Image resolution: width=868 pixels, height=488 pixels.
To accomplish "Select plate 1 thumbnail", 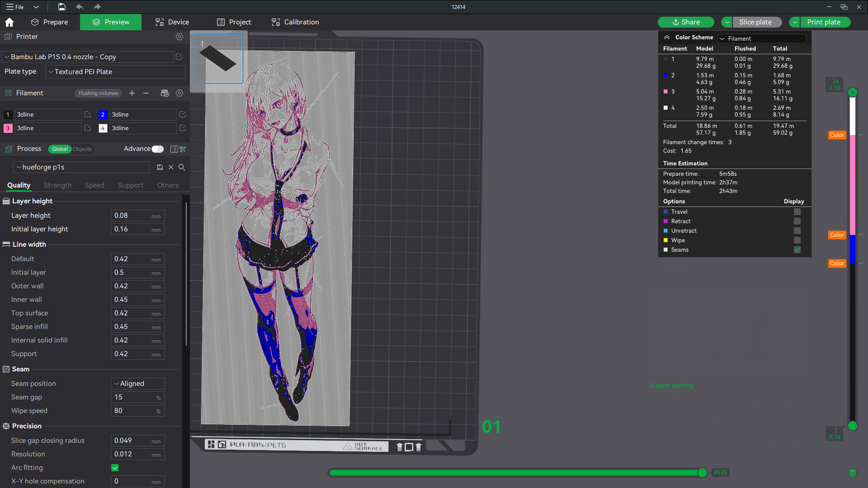I will 218,59.
